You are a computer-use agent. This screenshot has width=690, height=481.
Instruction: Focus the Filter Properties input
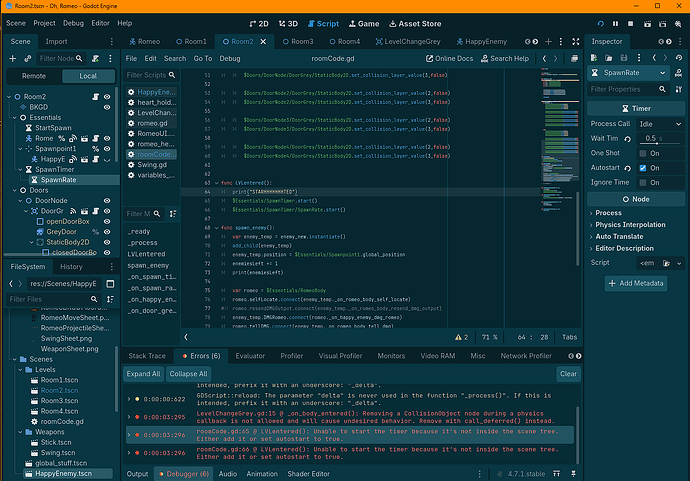[x=628, y=89]
